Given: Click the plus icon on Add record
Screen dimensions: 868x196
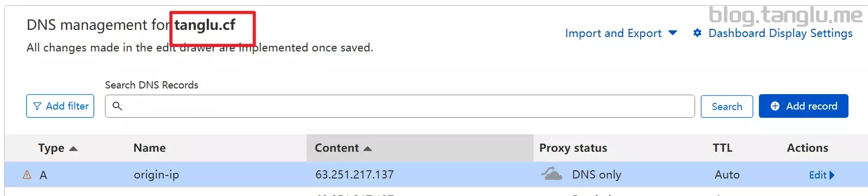Looking at the screenshot, I should pyautogui.click(x=775, y=106).
